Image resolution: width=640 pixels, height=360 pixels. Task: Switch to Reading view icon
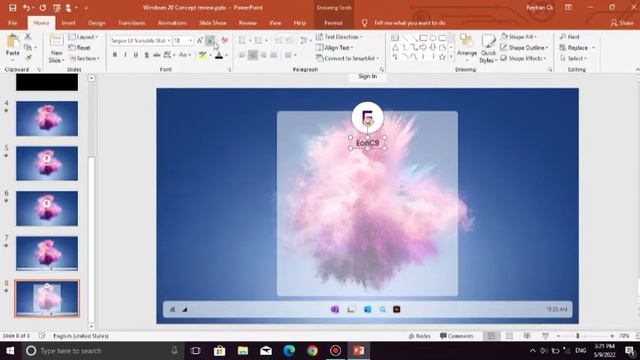[x=527, y=336]
